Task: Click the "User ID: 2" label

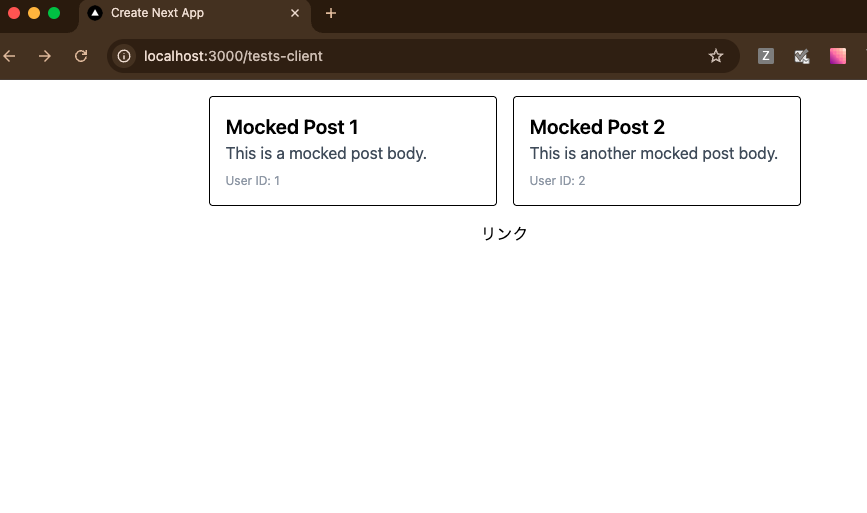Action: (557, 181)
